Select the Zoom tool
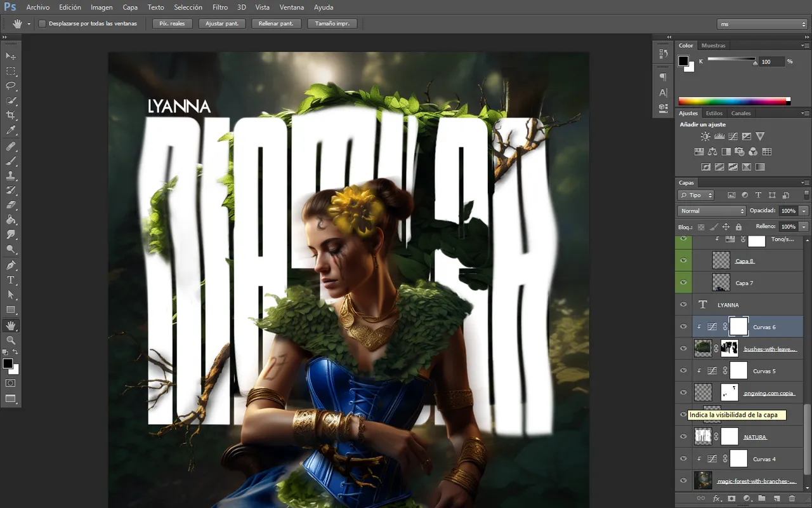Viewport: 812px width, 508px height. point(11,340)
